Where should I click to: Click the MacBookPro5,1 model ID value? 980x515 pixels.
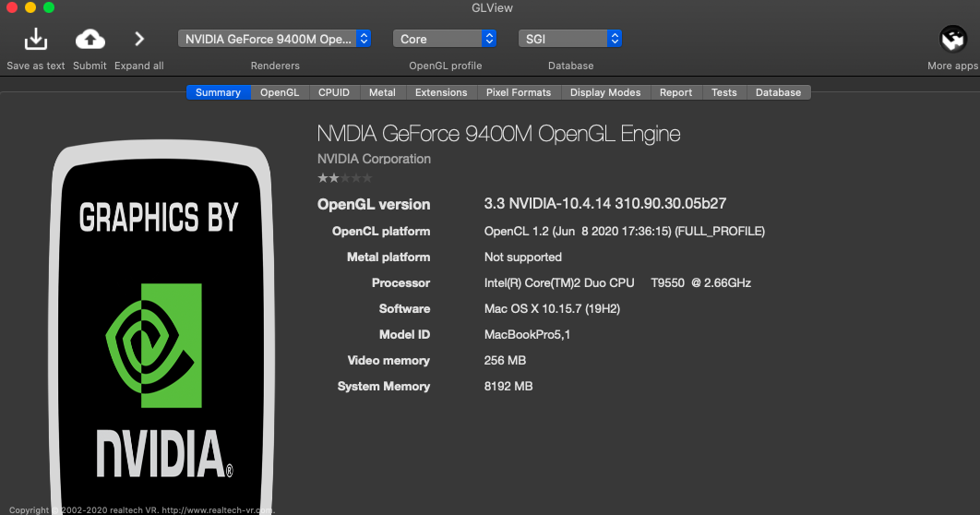coord(527,335)
